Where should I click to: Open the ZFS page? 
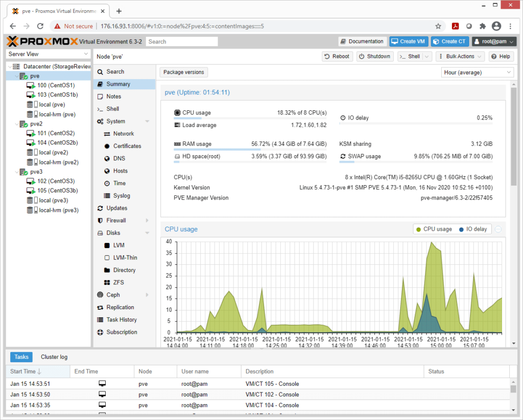pos(125,282)
